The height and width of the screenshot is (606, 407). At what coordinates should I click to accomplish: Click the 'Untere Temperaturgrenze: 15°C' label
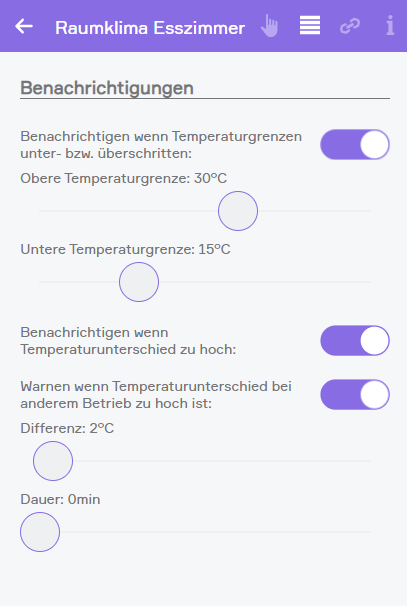pos(125,250)
